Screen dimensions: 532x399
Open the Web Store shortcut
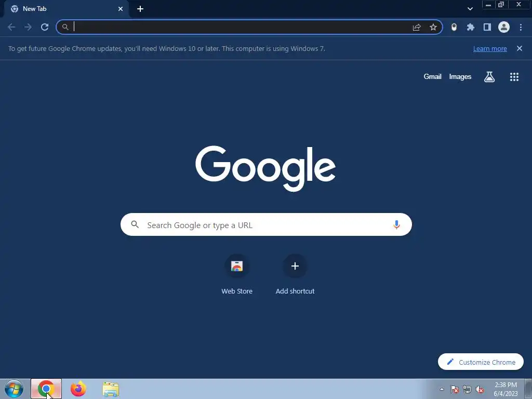[237, 275]
